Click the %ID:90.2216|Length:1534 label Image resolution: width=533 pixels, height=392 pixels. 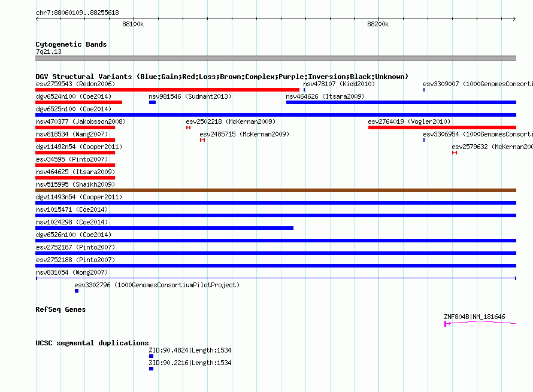coord(190,363)
